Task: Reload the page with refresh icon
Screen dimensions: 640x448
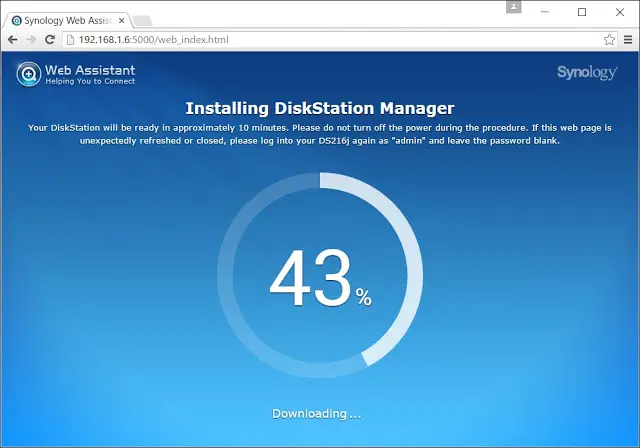Action: coord(50,40)
